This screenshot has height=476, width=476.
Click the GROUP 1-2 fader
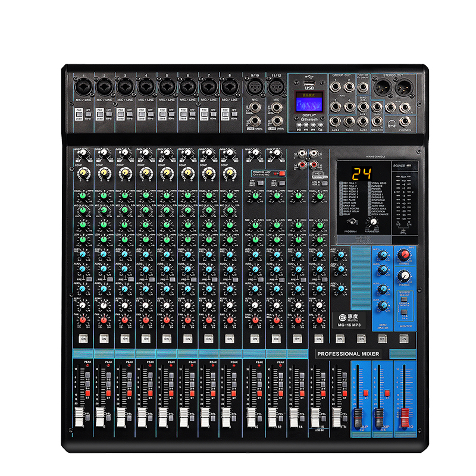pos(359,414)
